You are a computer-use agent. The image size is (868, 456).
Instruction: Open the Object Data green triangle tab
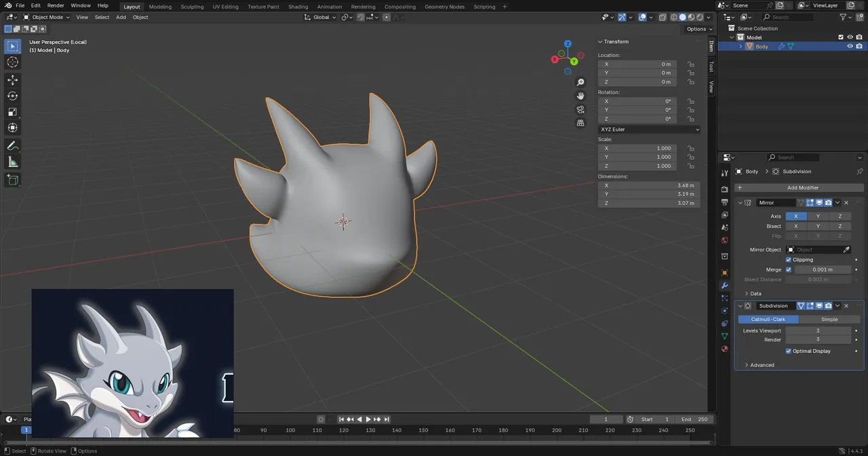coord(724,336)
